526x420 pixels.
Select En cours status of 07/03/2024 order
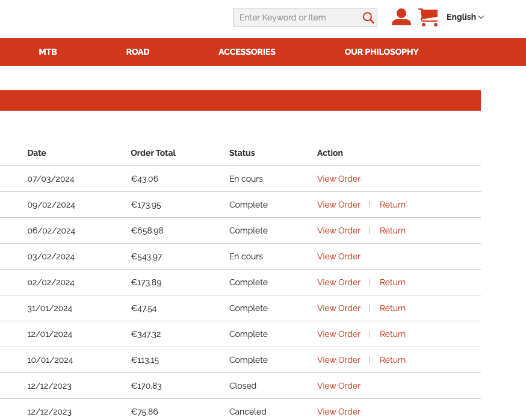click(x=246, y=179)
